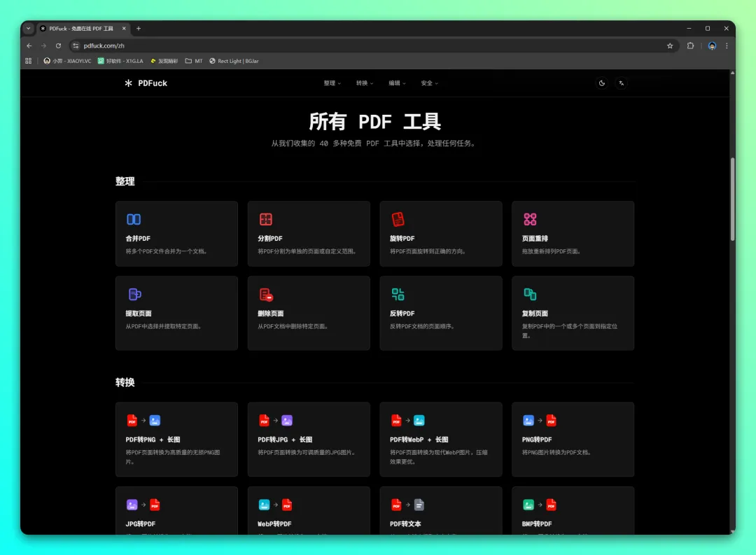Open the Chrome profile avatar
Screen dimensions: 756x555
(712, 45)
